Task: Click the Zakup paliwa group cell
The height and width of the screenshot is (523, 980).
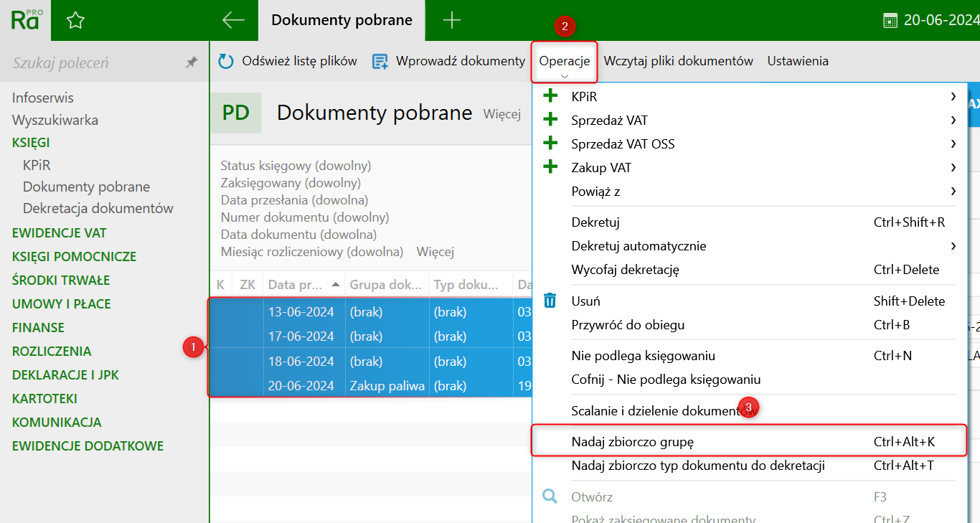Action: (x=387, y=385)
